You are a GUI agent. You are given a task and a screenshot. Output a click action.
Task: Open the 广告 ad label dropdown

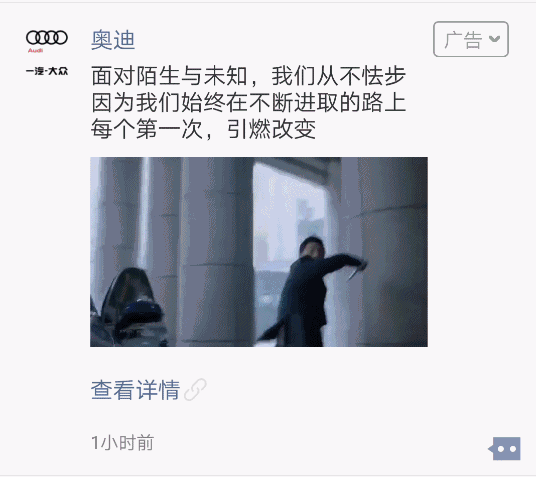[x=471, y=39]
